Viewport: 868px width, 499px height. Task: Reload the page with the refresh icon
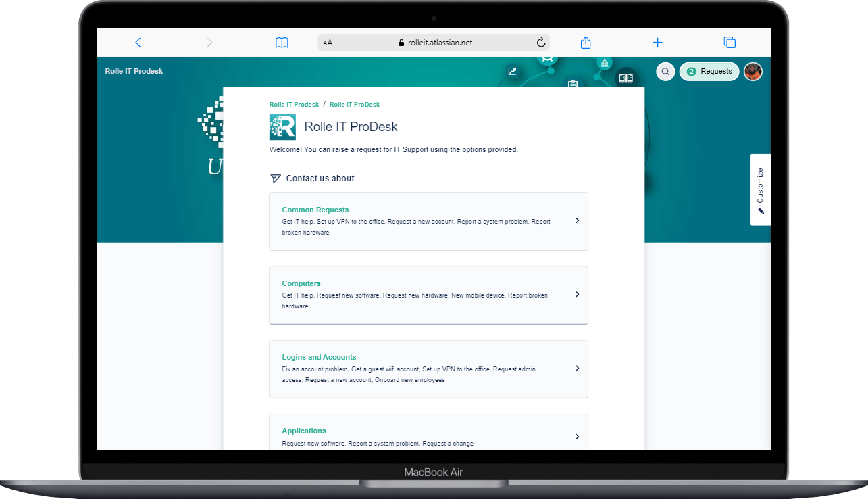541,42
